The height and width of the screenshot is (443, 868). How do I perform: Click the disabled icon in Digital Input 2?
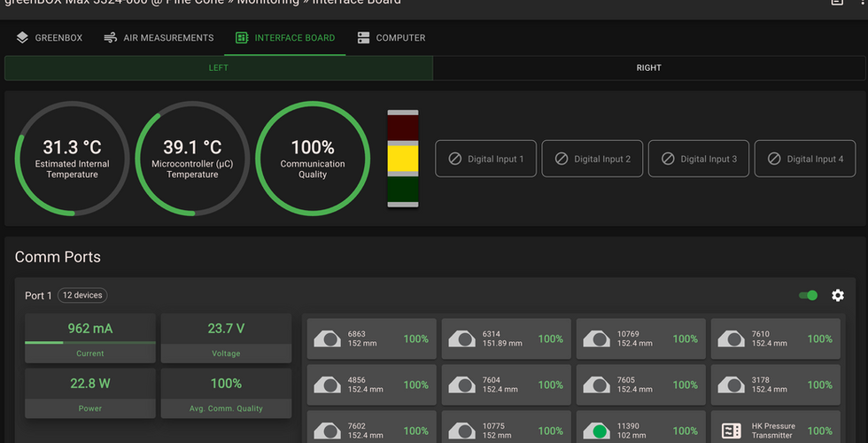562,159
